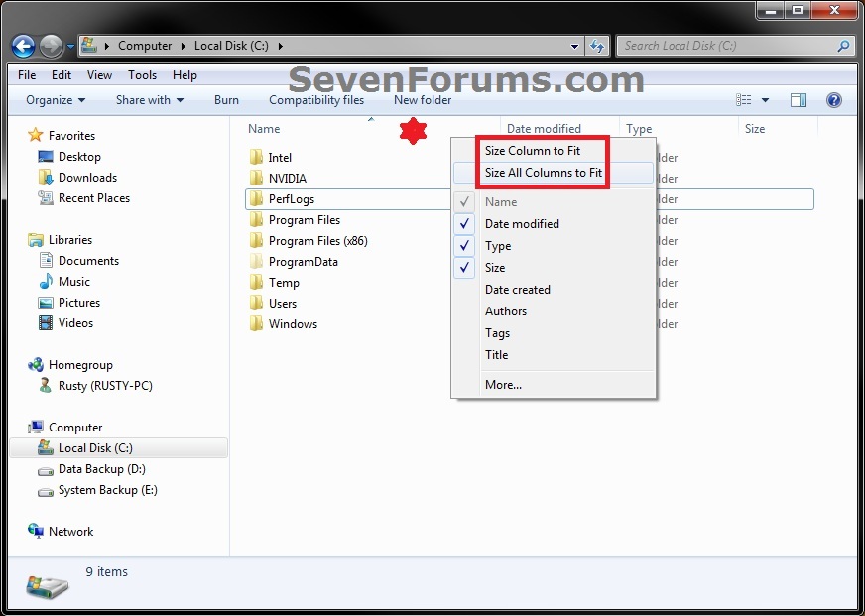Image resolution: width=865 pixels, height=616 pixels.
Task: Click the Network icon in the sidebar
Action: [x=34, y=531]
